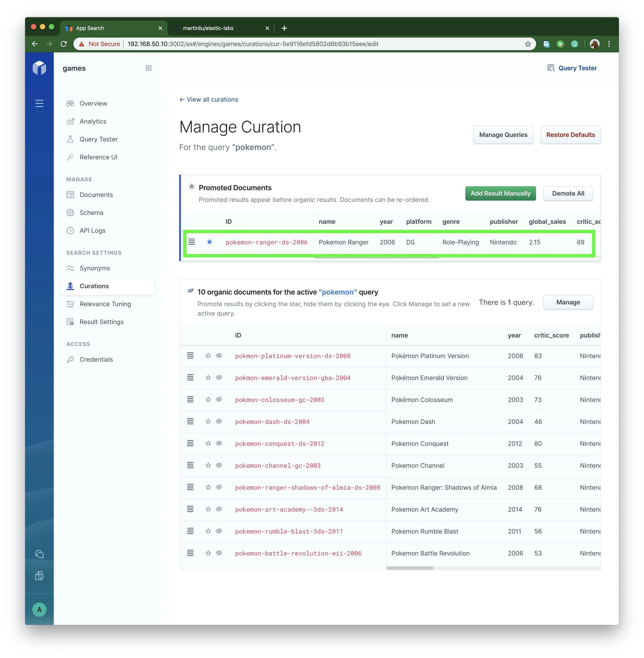Click Add Result Manually button
Screen dimensions: 644x658
click(x=500, y=193)
